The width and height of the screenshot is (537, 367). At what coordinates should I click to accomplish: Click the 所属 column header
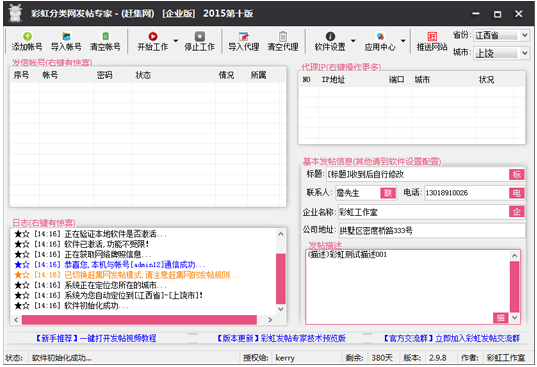tap(258, 75)
